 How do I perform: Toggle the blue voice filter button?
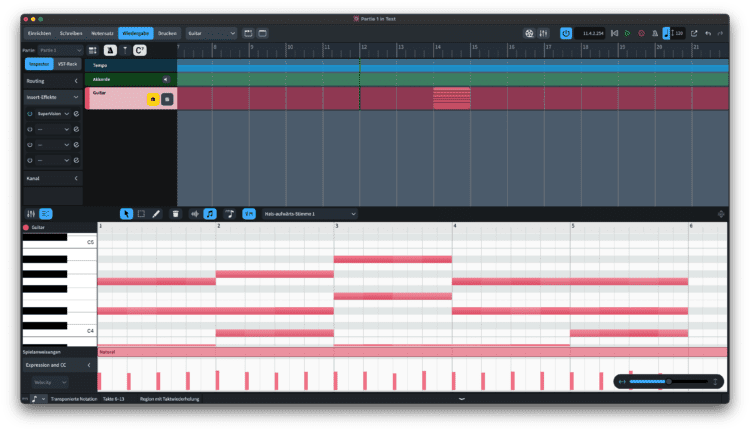(x=249, y=214)
